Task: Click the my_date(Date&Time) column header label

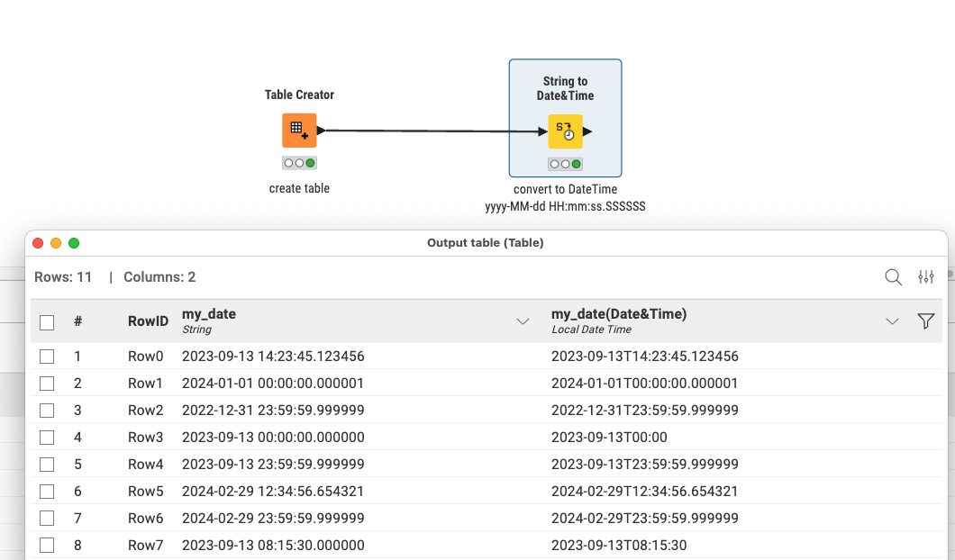Action: (x=618, y=314)
